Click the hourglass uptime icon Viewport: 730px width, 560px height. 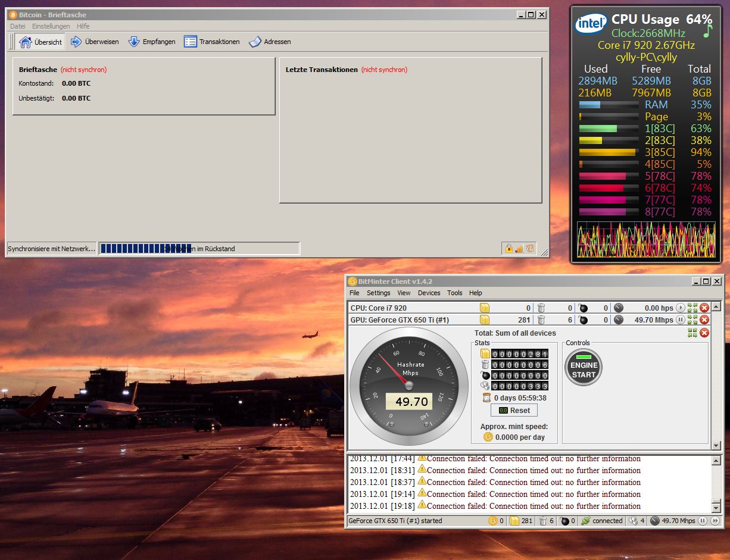[x=486, y=398]
